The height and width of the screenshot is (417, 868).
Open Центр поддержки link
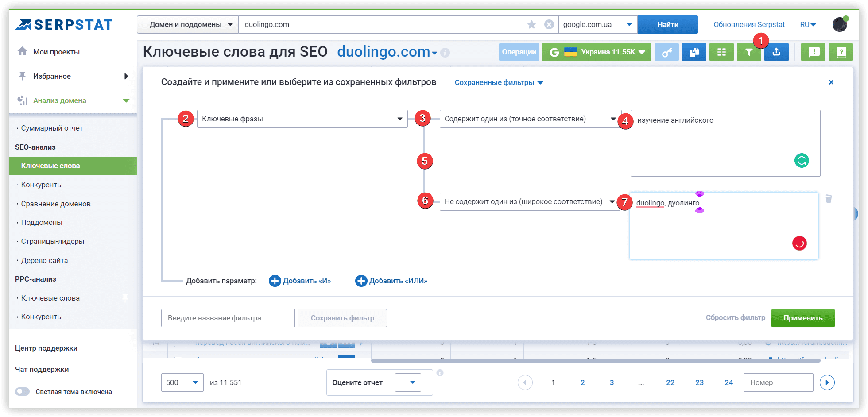click(46, 348)
